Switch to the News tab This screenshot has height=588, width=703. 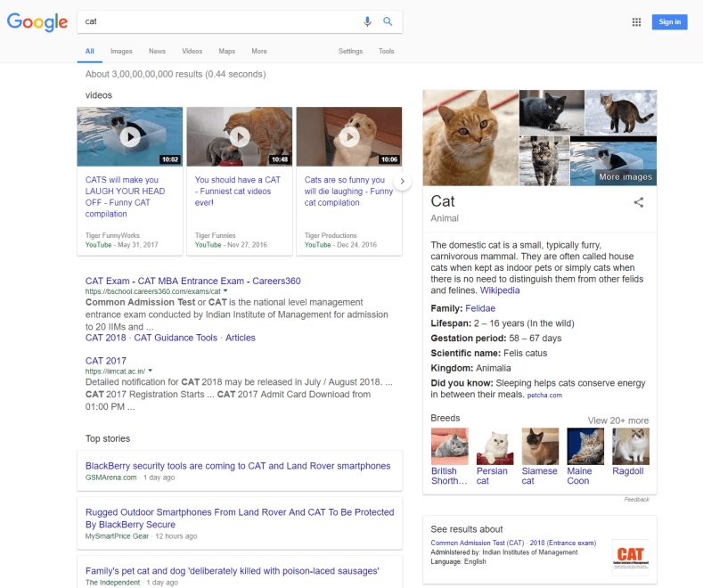point(157,51)
